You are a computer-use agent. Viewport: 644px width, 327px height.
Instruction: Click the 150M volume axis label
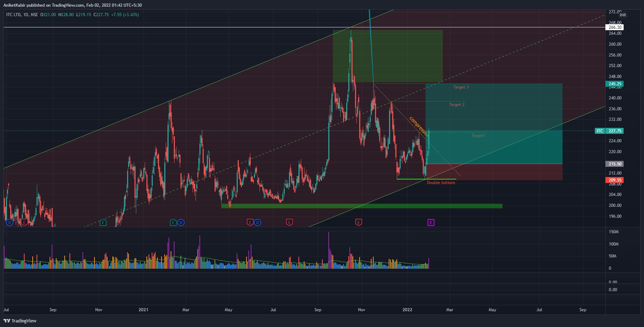[614, 232]
